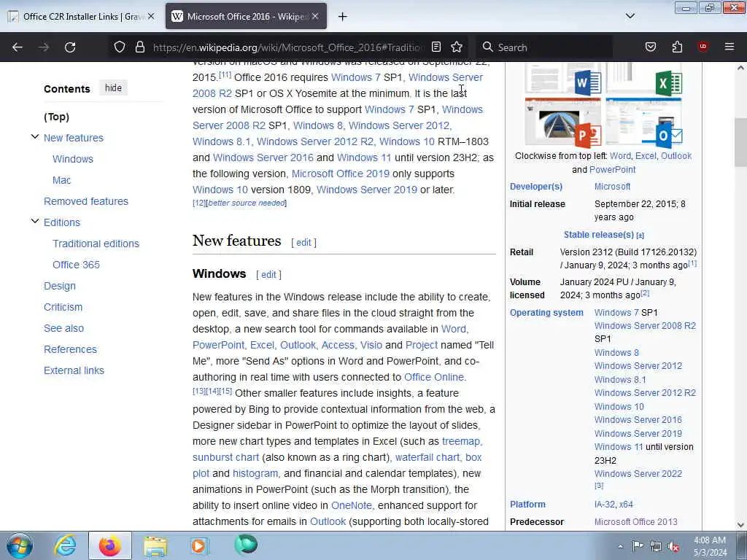Jump to Design section

tap(60, 286)
